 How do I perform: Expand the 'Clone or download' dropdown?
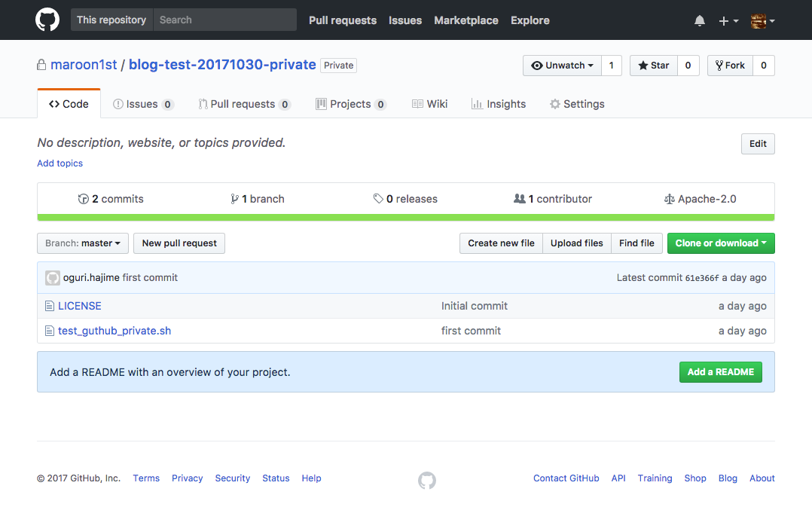click(721, 243)
